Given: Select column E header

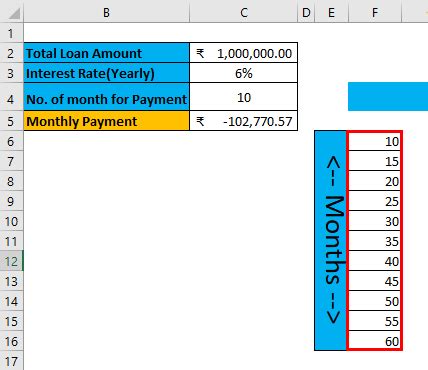Looking at the screenshot, I should [x=331, y=12].
